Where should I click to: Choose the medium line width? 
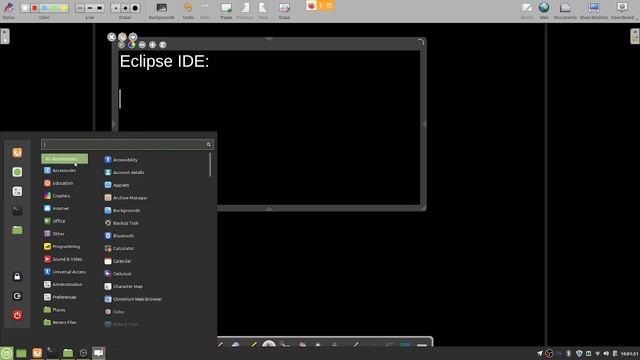point(90,8)
